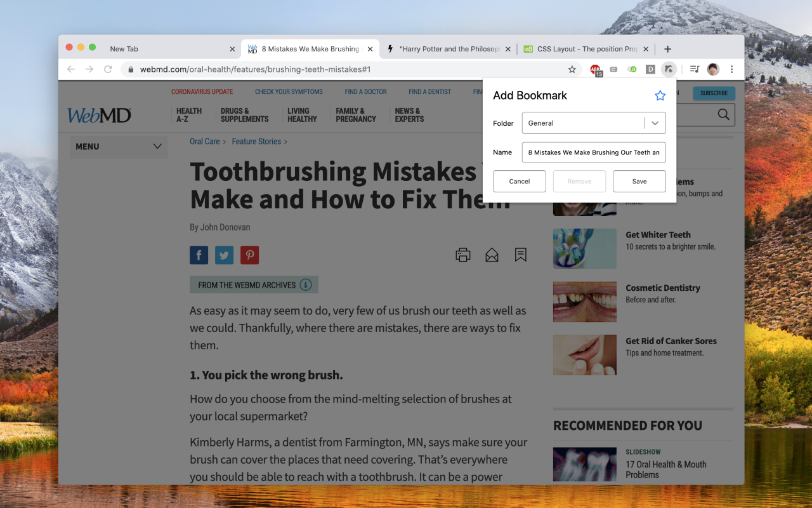Screen dimensions: 812x508
Task: Close the New Tab tab
Action: pyautogui.click(x=232, y=49)
